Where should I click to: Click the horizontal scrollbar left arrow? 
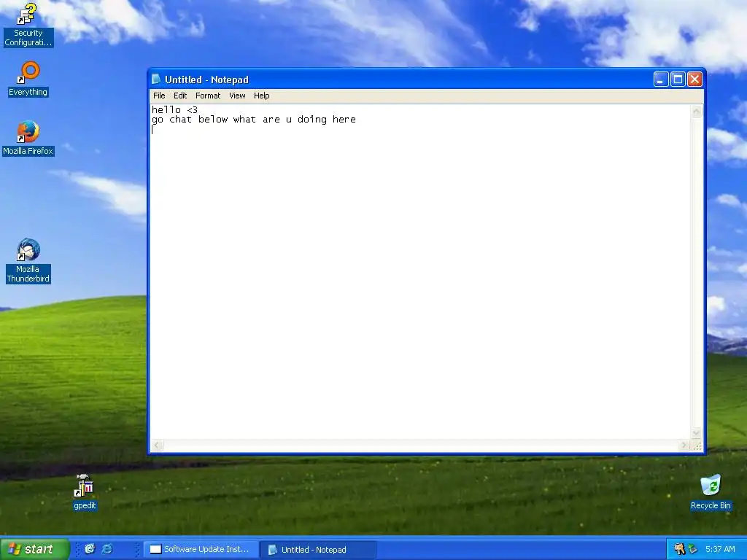coord(158,446)
